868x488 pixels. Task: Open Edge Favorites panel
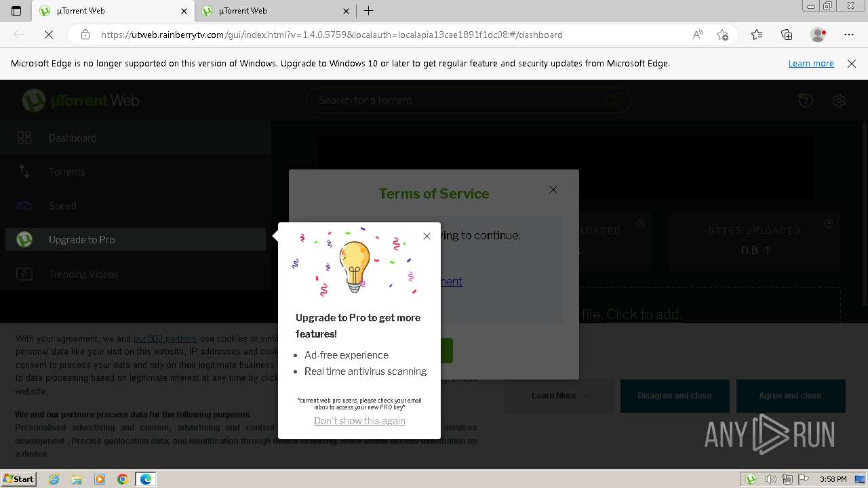tap(757, 35)
